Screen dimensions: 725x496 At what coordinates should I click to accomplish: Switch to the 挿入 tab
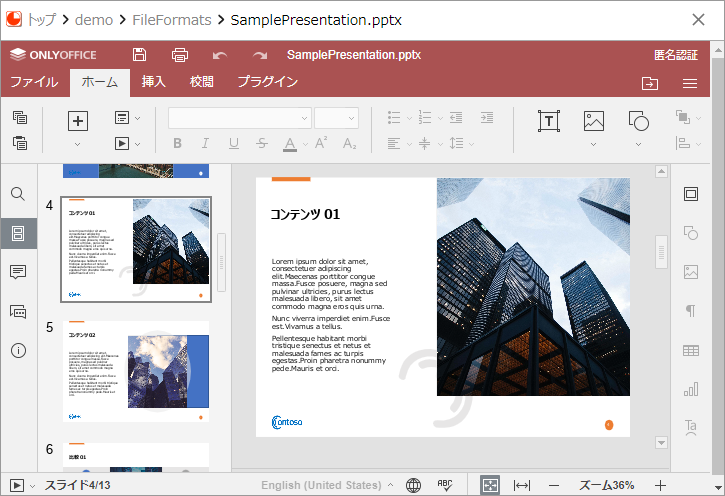point(154,82)
